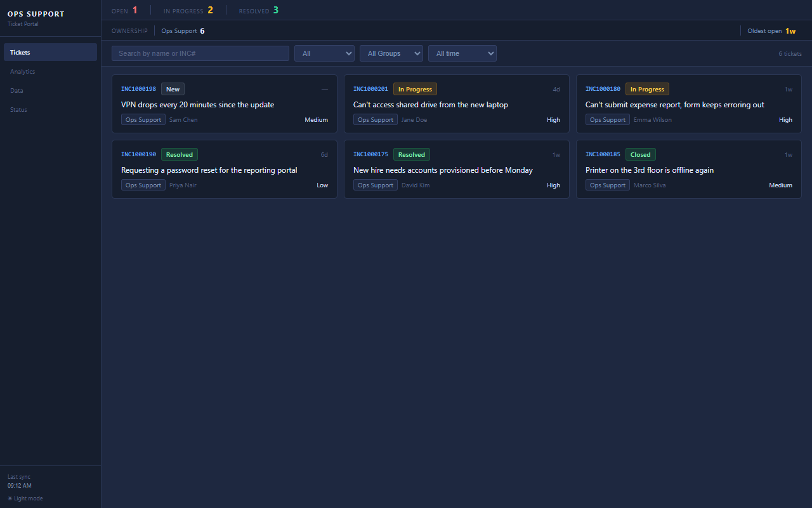
Task: Click assignee name Priya Nair
Action: tap(183, 185)
